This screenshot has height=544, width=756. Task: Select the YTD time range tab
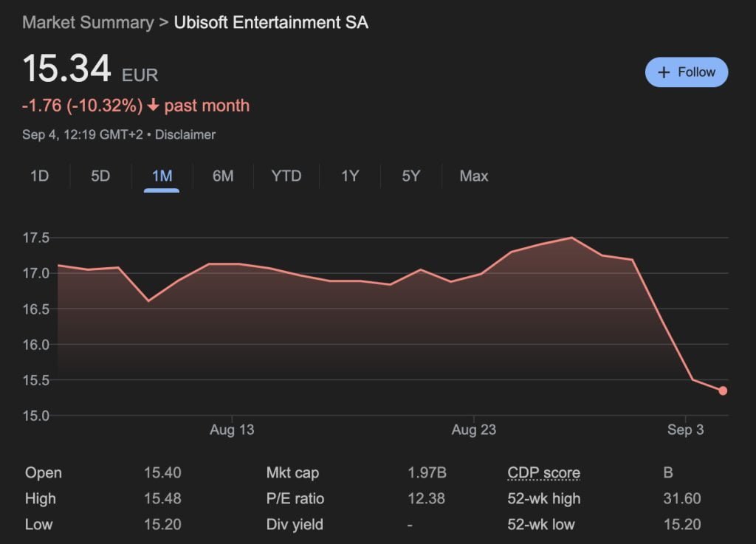tap(286, 176)
